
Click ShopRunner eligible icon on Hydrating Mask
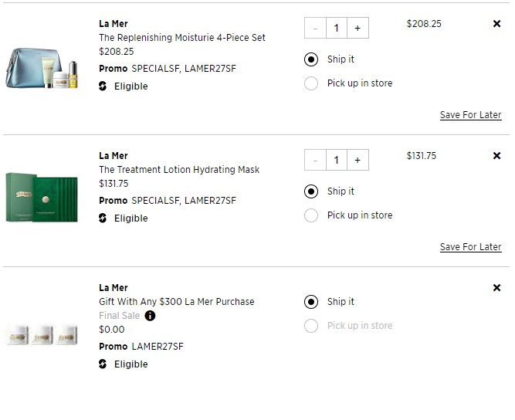click(103, 218)
